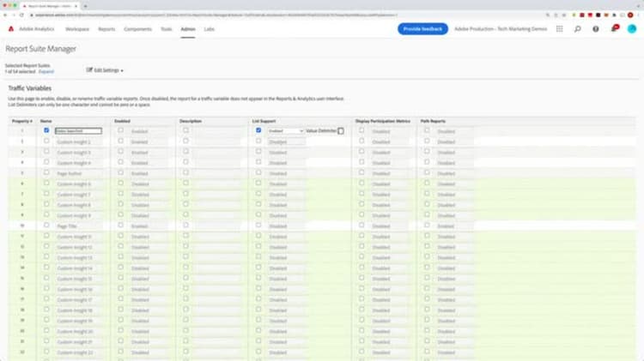Check Display Participation Metrics checkbox for Custom Insight 7
This screenshot has width=644, height=361.
click(361, 194)
